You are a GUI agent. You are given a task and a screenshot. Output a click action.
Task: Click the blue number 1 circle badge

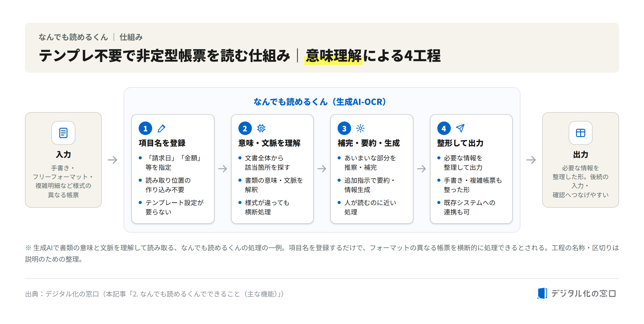pos(145,128)
